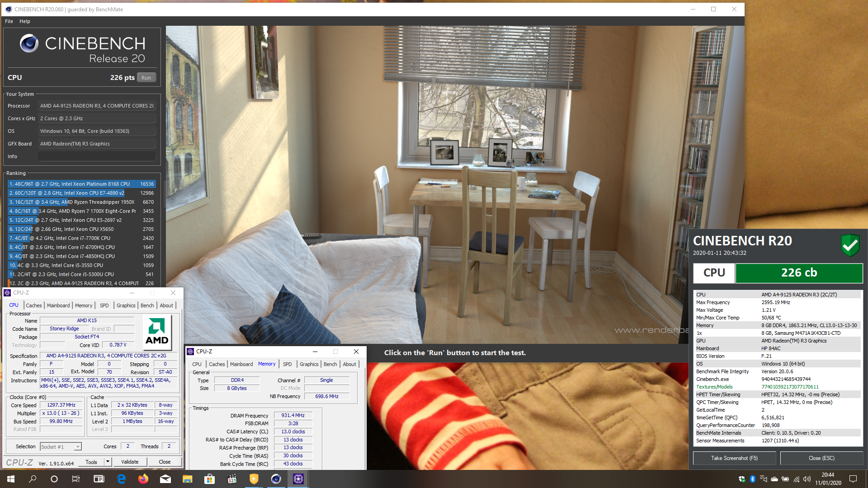This screenshot has height=488, width=868.
Task: Click the BenchMate Close (ESC) button
Action: point(821,458)
